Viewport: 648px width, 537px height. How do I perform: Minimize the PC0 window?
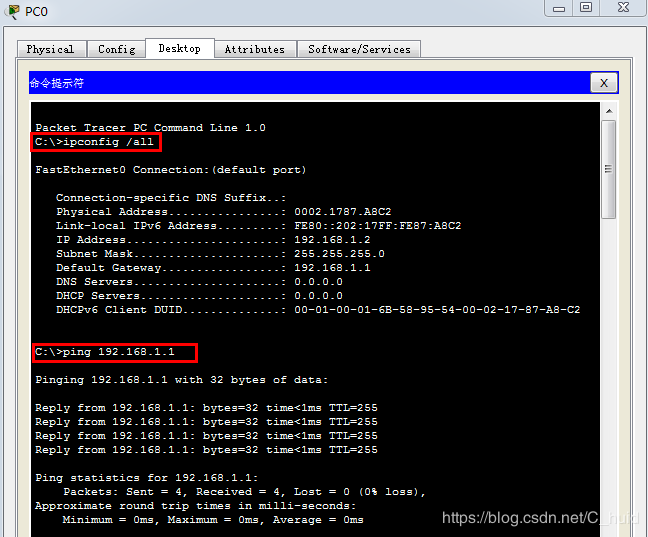559,8
